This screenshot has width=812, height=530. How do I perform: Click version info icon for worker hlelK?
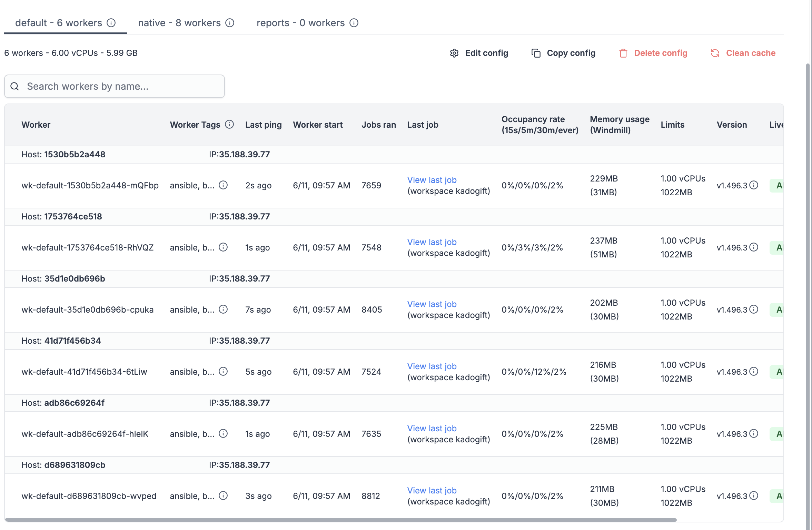754,434
